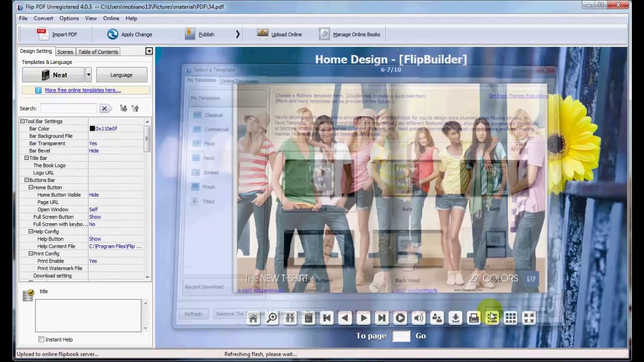Collapse the Tool Bar Settings group

click(x=23, y=121)
